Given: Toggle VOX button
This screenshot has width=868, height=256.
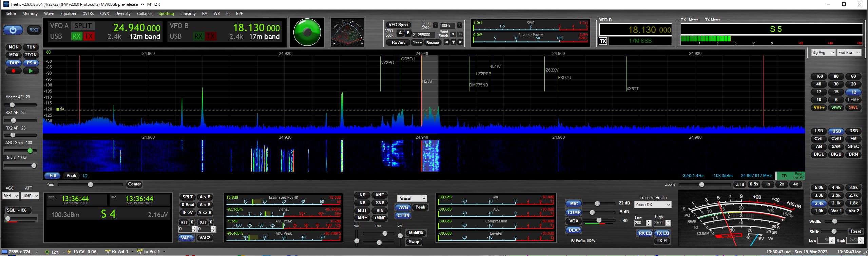Looking at the screenshot, I should [x=574, y=221].
